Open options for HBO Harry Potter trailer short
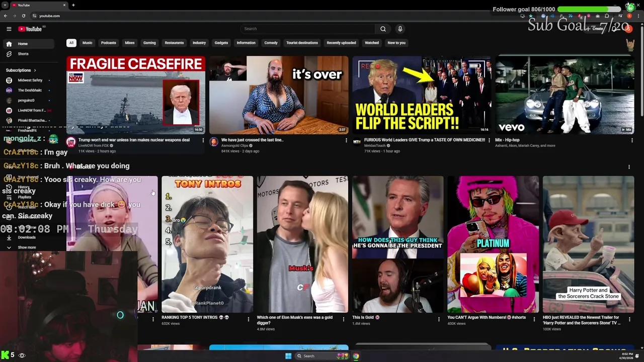 pyautogui.click(x=629, y=319)
